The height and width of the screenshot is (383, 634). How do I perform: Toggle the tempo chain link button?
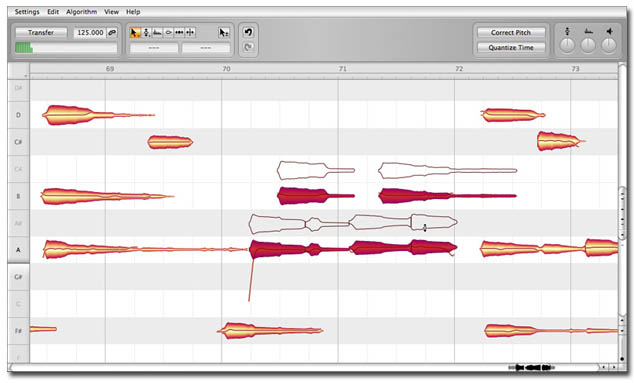(x=112, y=32)
